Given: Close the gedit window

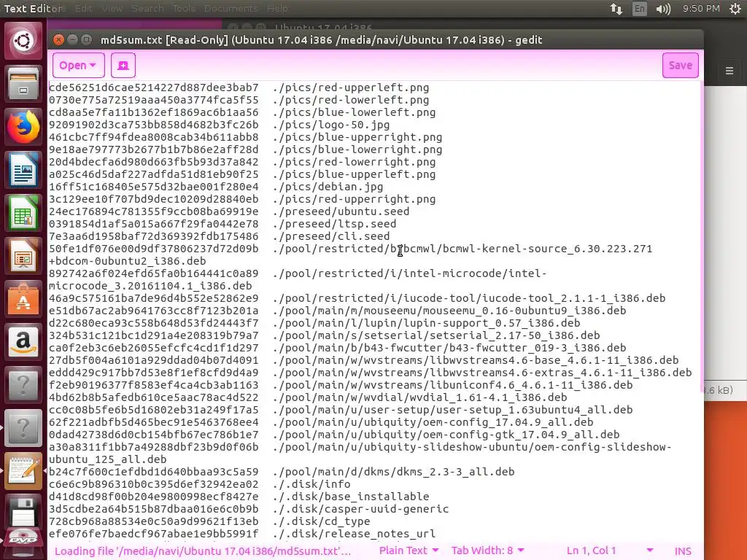Looking at the screenshot, I should pyautogui.click(x=58, y=39).
